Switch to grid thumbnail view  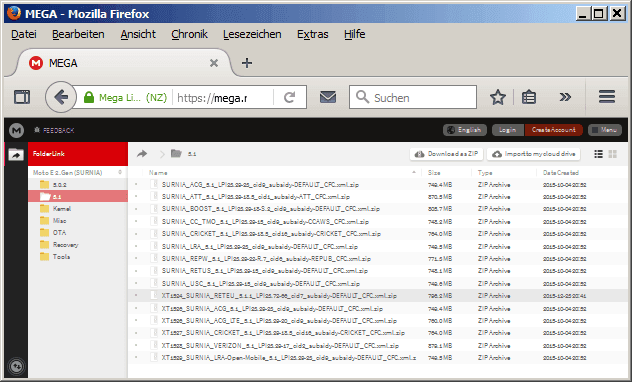point(613,154)
